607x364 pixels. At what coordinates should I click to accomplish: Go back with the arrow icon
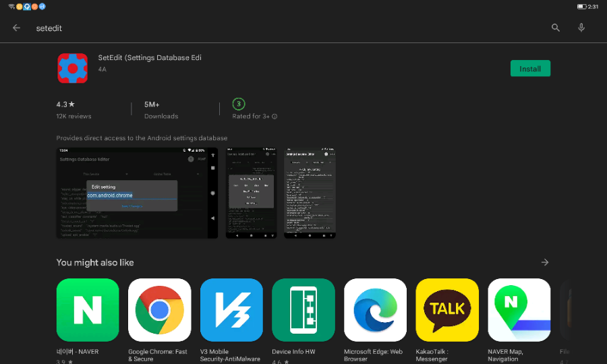(x=16, y=28)
